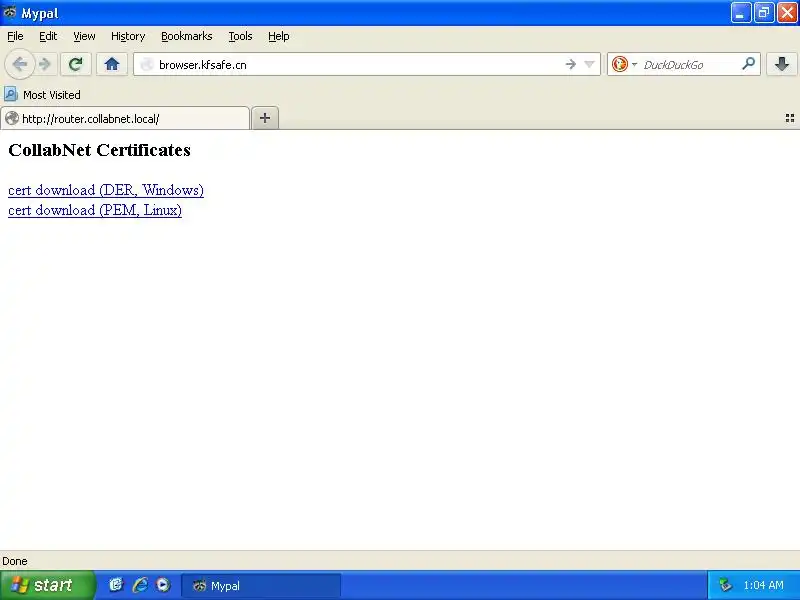
Task: Close the Mypal window
Action: pos(787,13)
